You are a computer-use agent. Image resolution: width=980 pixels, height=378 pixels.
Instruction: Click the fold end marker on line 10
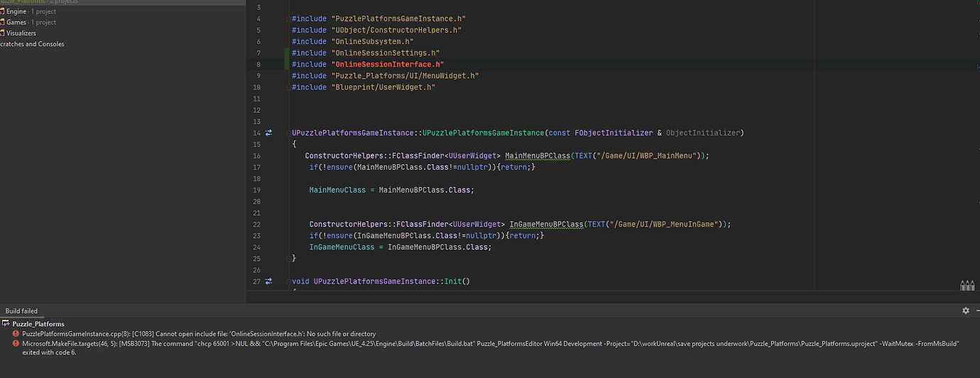pos(287,87)
